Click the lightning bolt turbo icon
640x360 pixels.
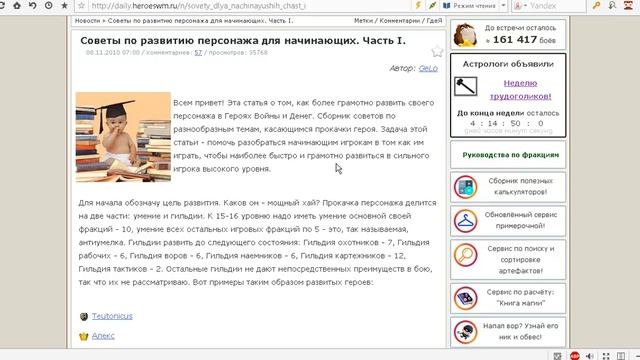click(418, 5)
